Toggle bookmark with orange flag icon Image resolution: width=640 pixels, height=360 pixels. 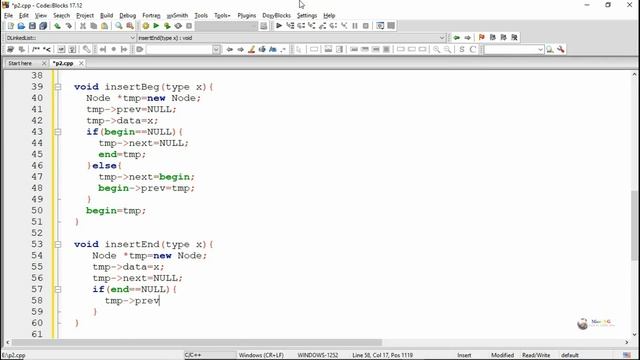(482, 38)
